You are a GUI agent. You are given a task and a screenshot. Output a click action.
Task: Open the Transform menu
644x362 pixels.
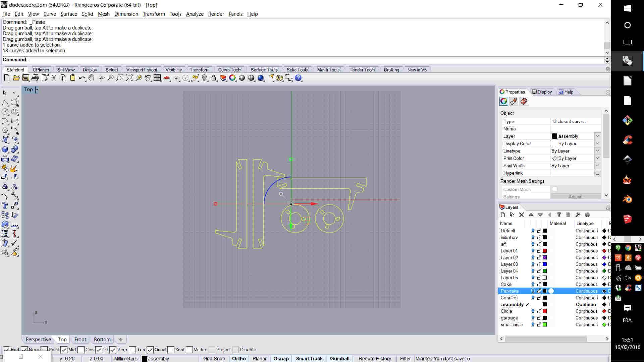point(154,14)
